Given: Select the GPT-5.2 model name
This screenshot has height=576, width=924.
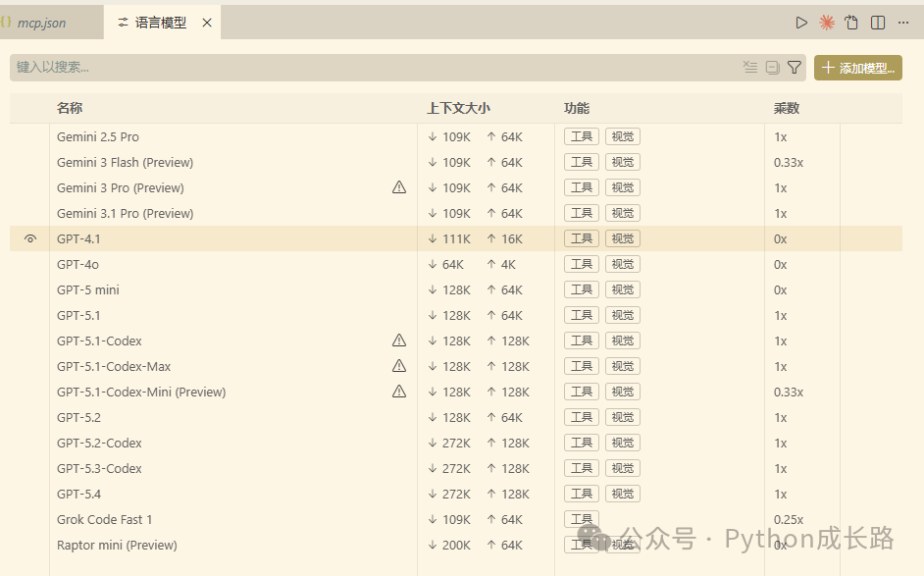Looking at the screenshot, I should point(78,417).
